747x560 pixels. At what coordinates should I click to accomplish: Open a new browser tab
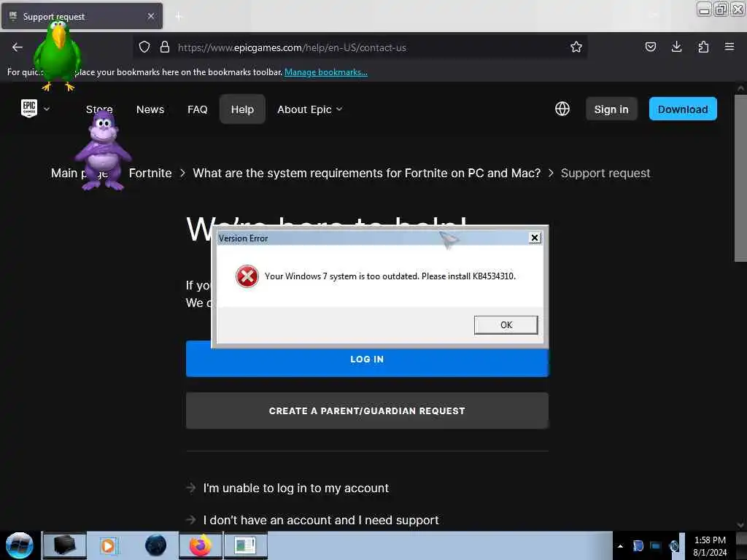pos(179,17)
